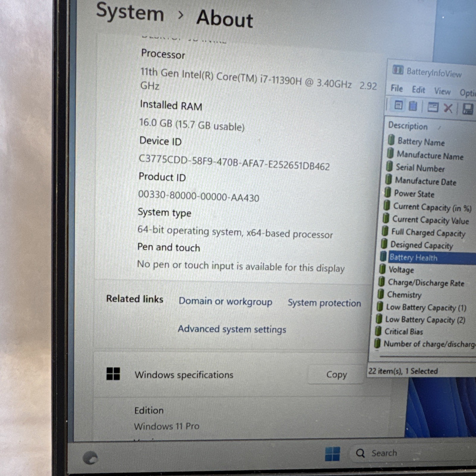Select the Full Charged Capacity row
Image resolution: width=476 pixels, height=476 pixels.
coord(428,233)
